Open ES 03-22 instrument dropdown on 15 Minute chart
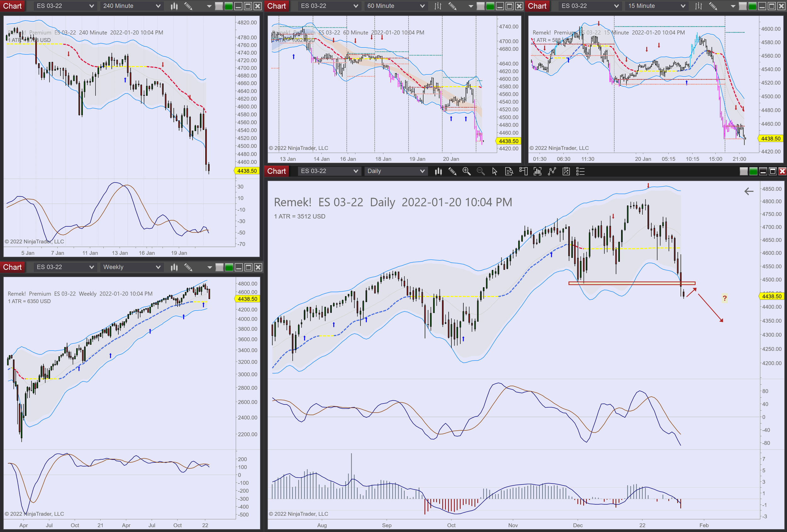The height and width of the screenshot is (532, 787). pyautogui.click(x=590, y=6)
